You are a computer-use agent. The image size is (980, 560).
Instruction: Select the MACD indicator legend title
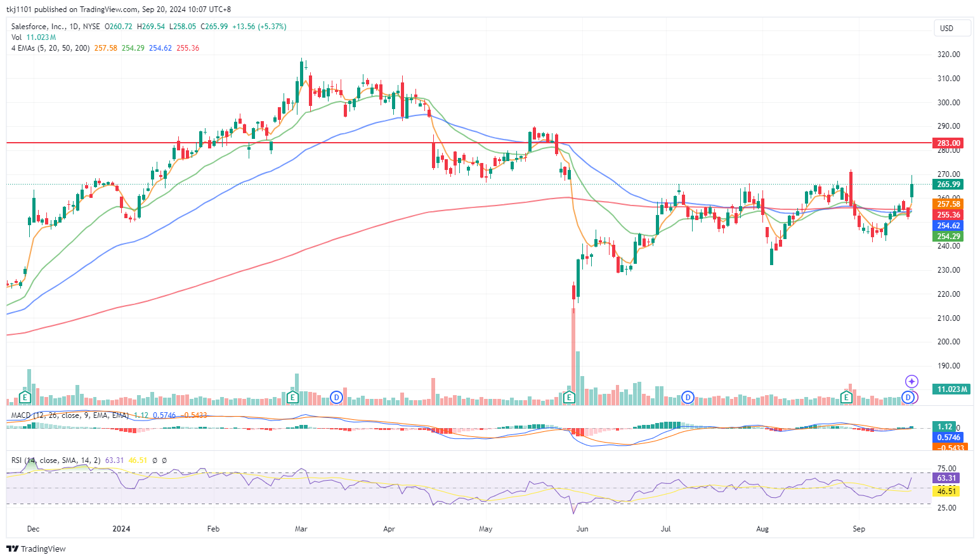pos(70,415)
